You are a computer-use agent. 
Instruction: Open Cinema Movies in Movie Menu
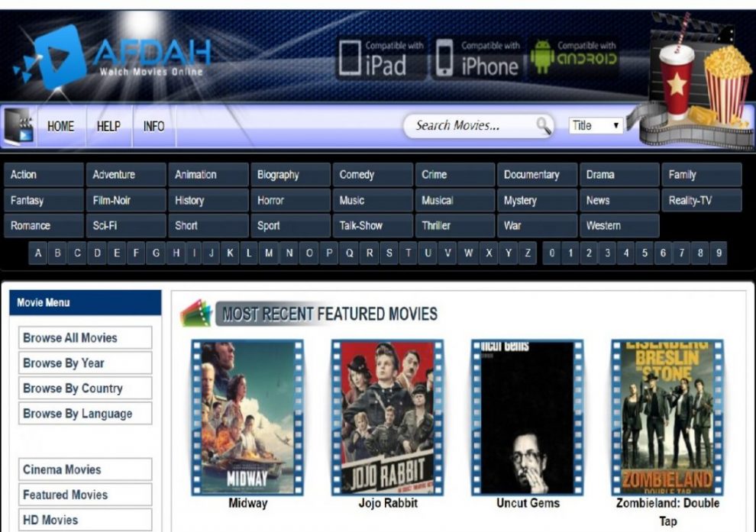[86, 469]
